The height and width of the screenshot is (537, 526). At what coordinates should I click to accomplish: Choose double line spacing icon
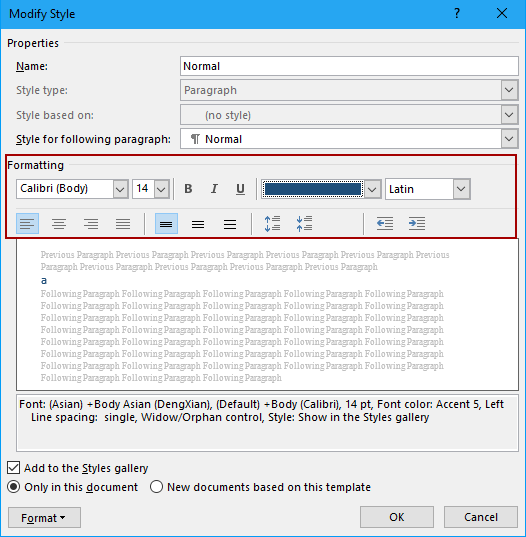point(230,224)
